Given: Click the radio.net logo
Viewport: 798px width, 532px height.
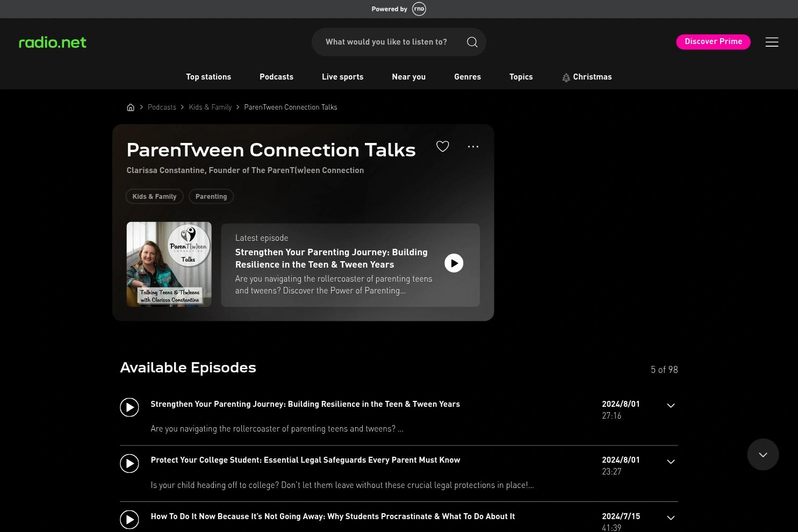Looking at the screenshot, I should point(53,42).
